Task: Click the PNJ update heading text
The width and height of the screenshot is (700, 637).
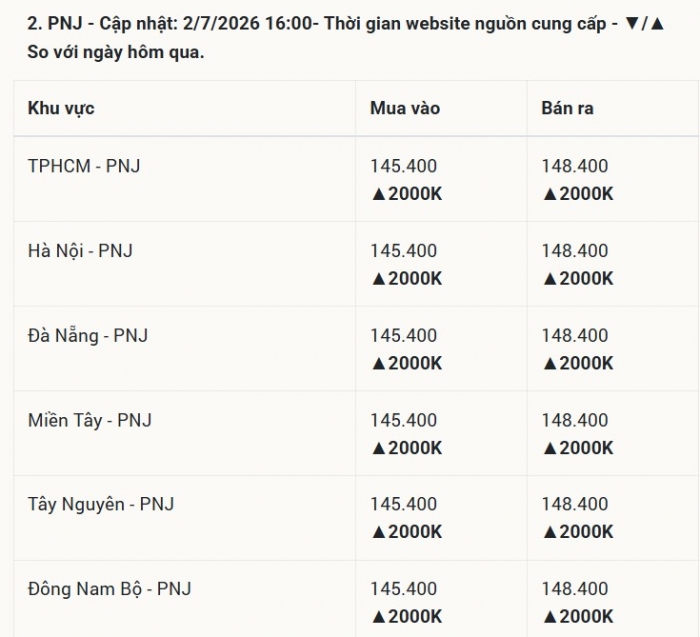Action: pos(346,38)
